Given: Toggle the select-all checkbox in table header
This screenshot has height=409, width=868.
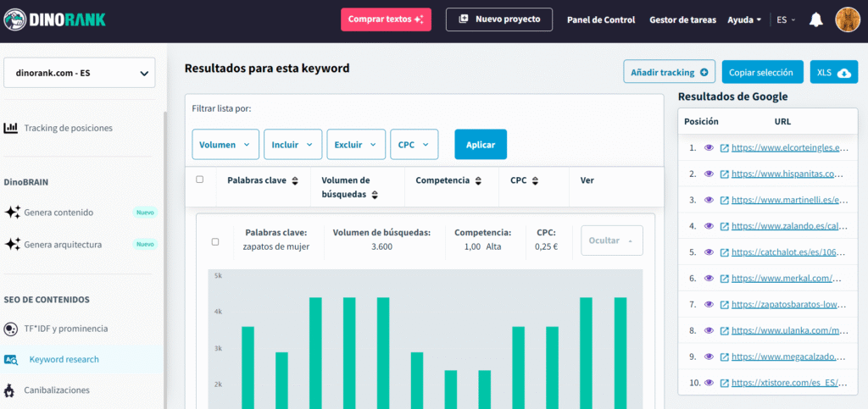Looking at the screenshot, I should tap(200, 179).
